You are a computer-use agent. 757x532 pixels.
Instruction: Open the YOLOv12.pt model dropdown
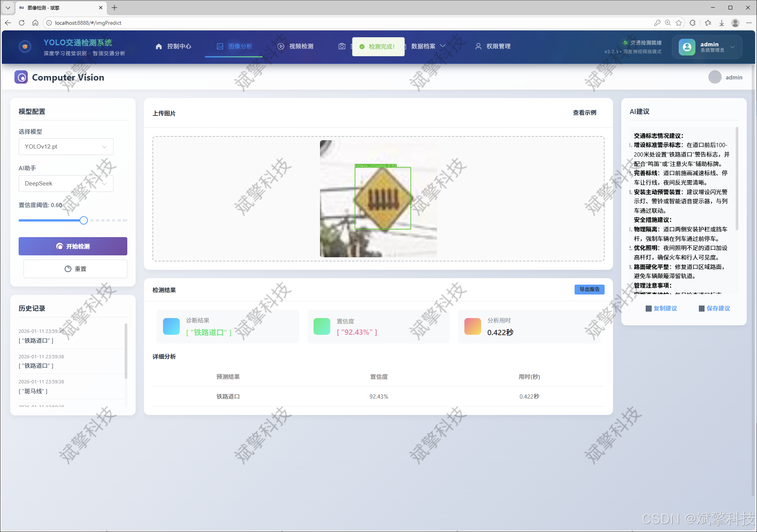pos(66,147)
